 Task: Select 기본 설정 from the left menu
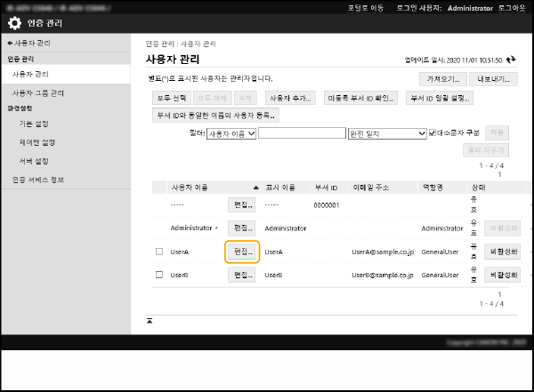coord(34,124)
